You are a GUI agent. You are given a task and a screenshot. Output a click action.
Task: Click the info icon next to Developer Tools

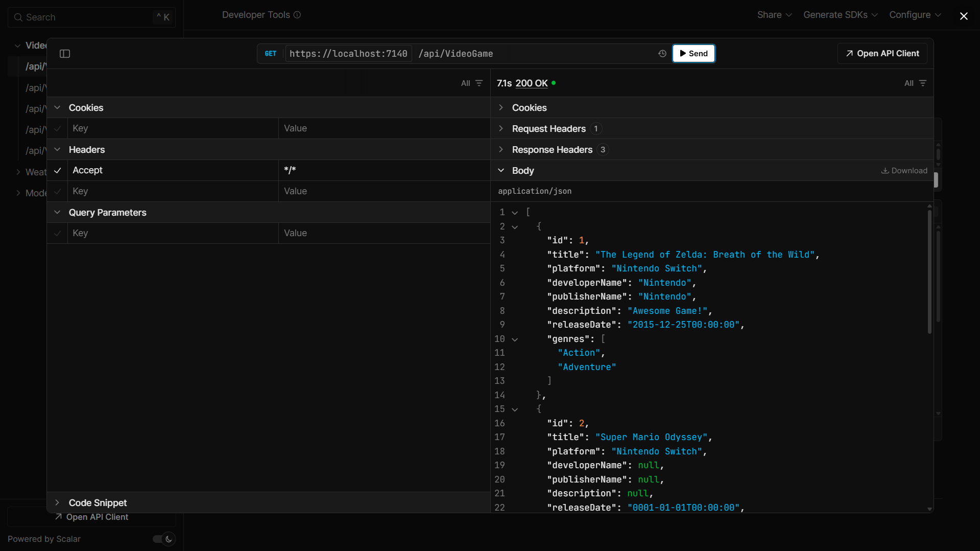tap(297, 15)
